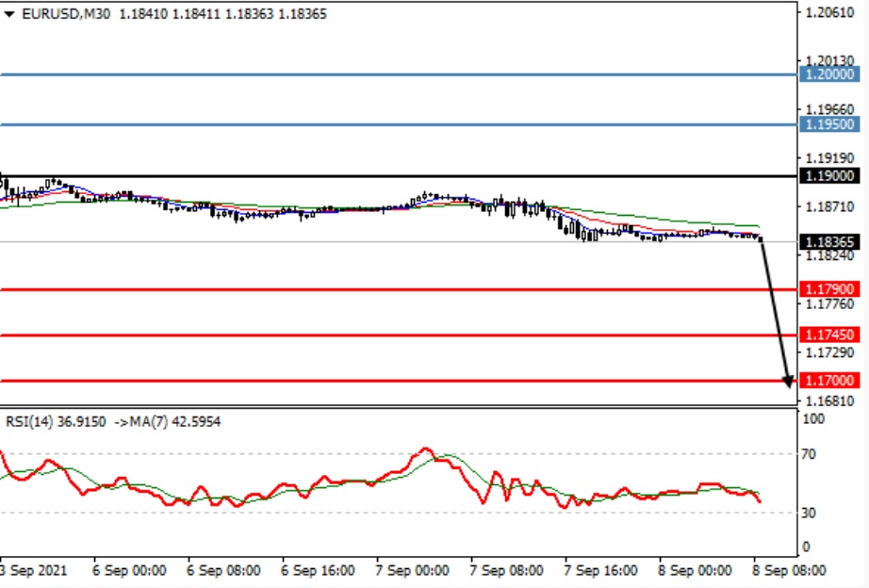Click the 1.19660 price axis label
Image resolution: width=869 pixels, height=588 pixels.
coord(829,109)
